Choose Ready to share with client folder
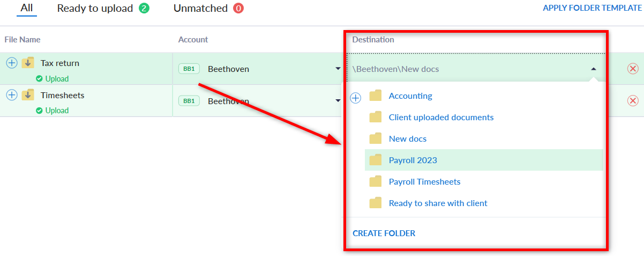 click(x=438, y=203)
